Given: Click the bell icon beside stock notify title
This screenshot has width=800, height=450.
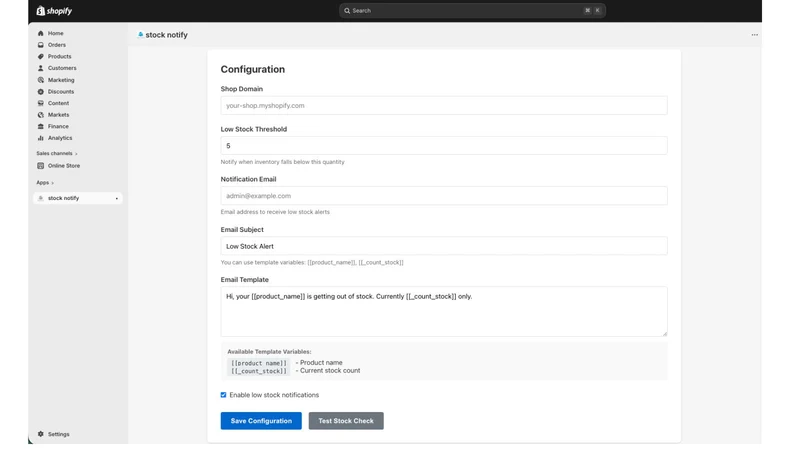Looking at the screenshot, I should (x=140, y=35).
